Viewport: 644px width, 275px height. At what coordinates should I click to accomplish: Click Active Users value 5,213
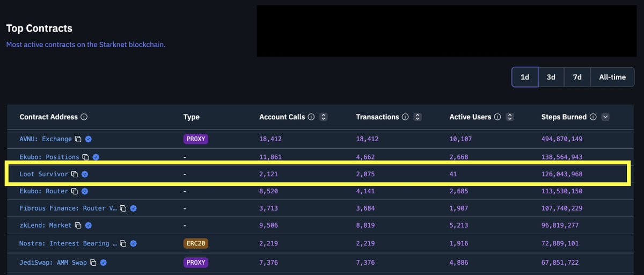[x=459, y=226]
